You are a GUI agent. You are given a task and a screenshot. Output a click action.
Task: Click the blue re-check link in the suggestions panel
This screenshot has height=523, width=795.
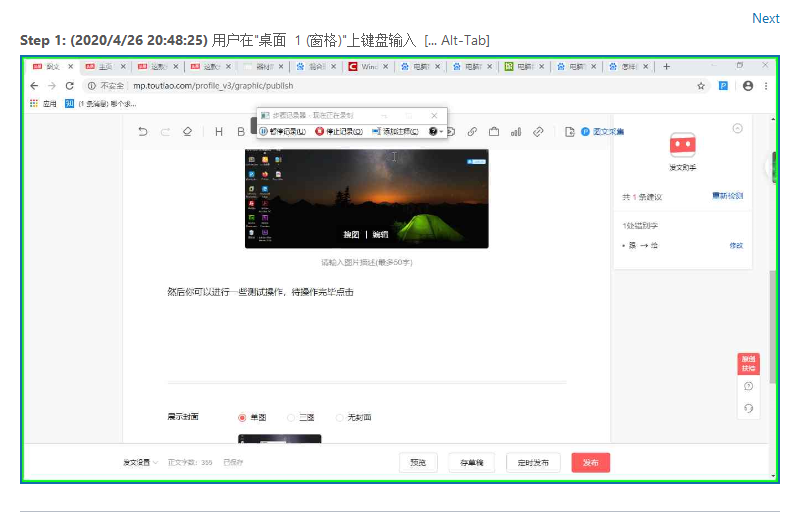728,196
